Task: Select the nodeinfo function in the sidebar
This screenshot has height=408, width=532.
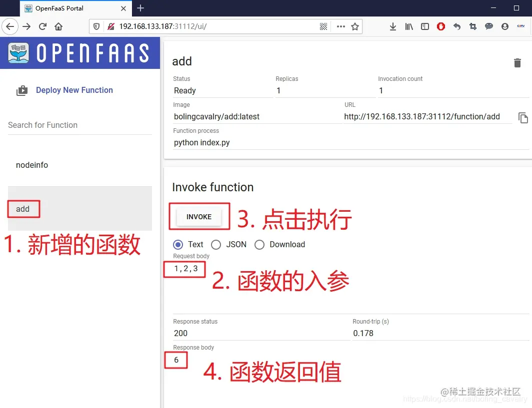Action: pyautogui.click(x=32, y=165)
